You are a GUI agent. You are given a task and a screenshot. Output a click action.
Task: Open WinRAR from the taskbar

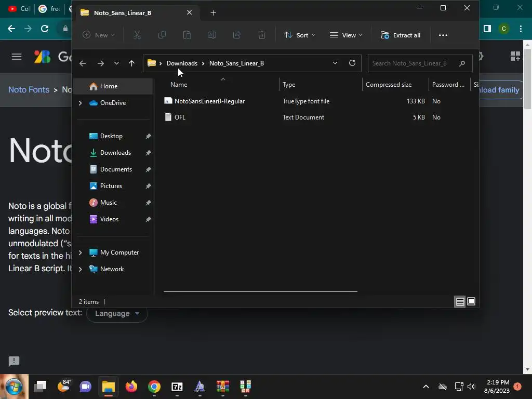(x=222, y=387)
